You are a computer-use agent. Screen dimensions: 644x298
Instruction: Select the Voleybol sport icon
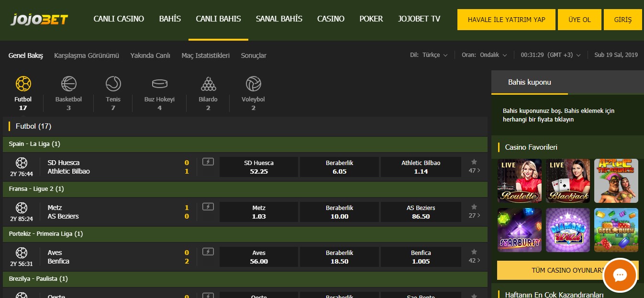253,84
